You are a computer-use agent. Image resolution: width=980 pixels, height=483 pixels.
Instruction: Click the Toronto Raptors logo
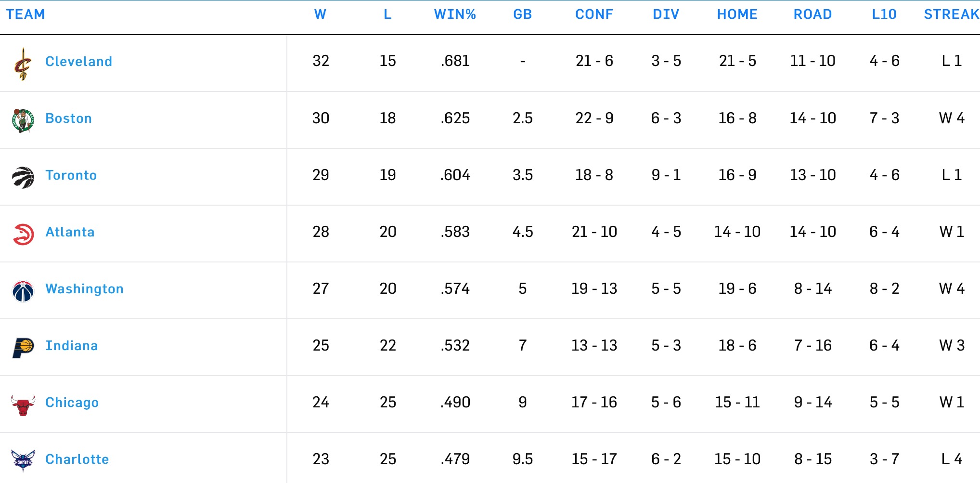coord(23,177)
